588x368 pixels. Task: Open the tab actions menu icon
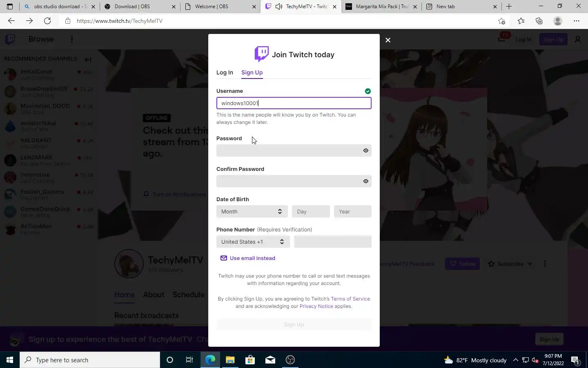click(10, 7)
